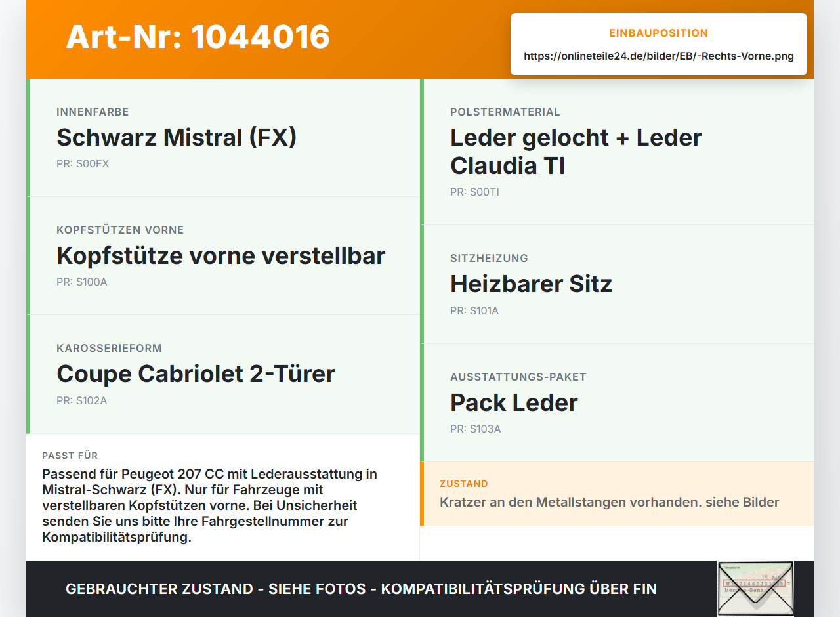This screenshot has height=617, width=840.
Task: Click the code PR: S101A
Action: tap(474, 310)
